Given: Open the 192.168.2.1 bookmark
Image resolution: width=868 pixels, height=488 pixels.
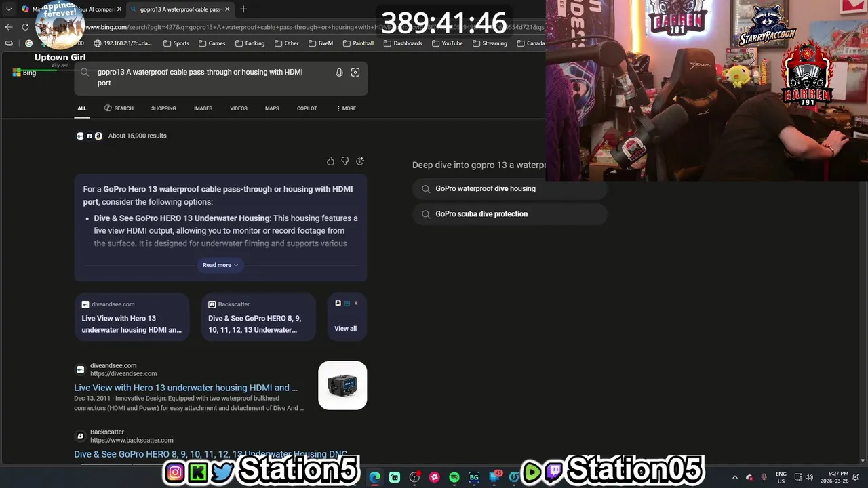Looking at the screenshot, I should coord(123,43).
